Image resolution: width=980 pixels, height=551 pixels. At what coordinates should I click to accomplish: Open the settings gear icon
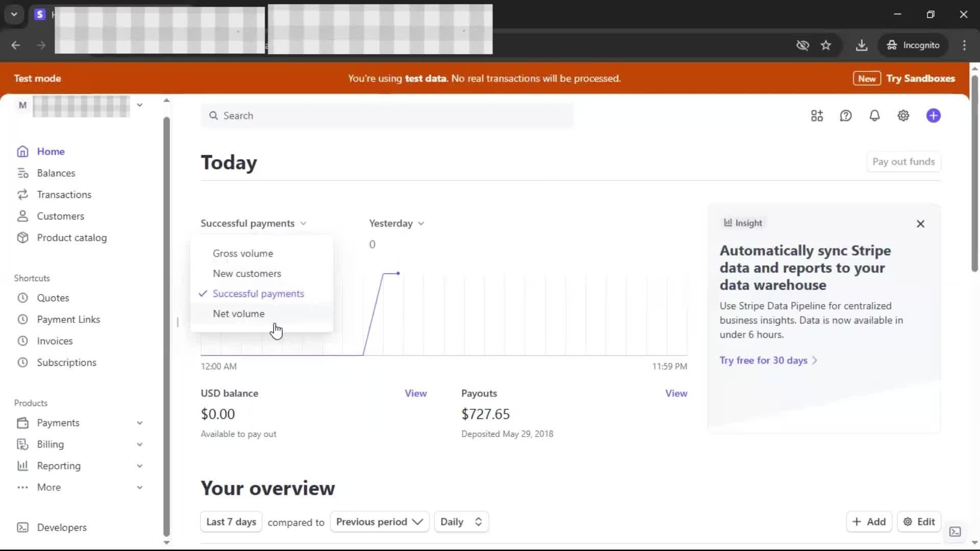[903, 116]
